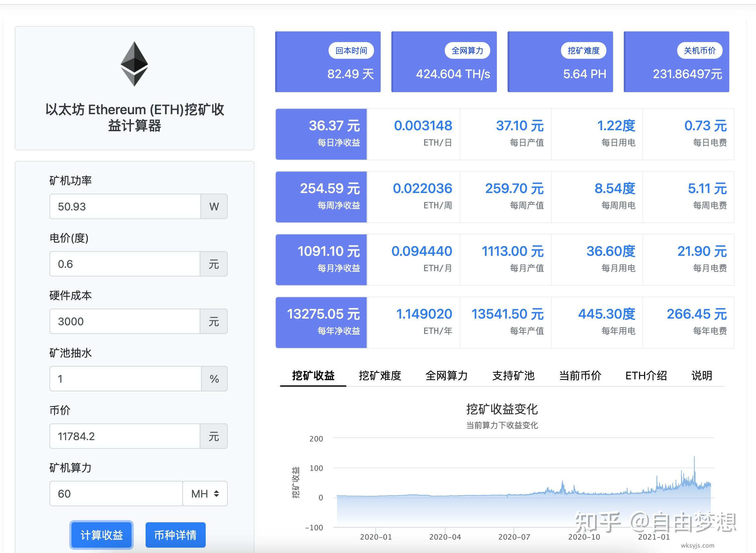Click the 266.45 元 yearly electricity cost

tap(697, 314)
